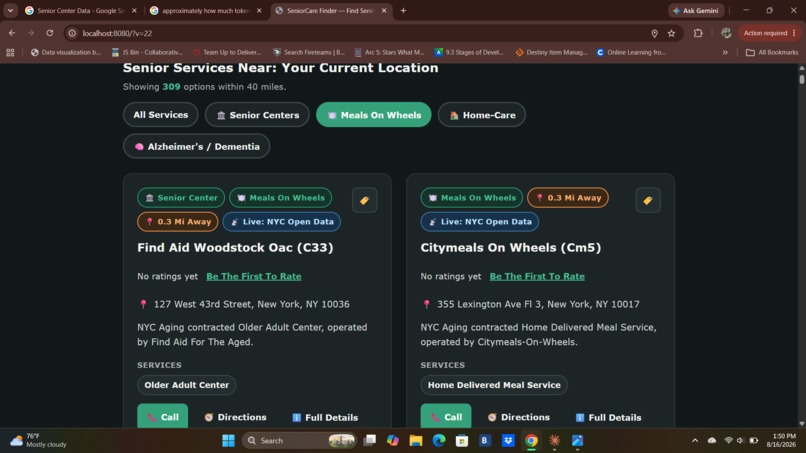Click Find Aid Woodstock Oac (C33) title
The width and height of the screenshot is (806, 453).
click(x=235, y=247)
